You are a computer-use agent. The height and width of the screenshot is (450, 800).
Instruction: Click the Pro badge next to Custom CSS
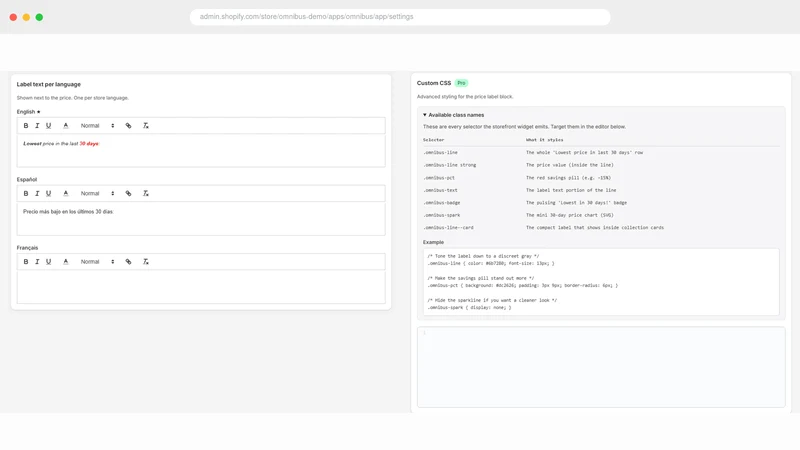[461, 83]
